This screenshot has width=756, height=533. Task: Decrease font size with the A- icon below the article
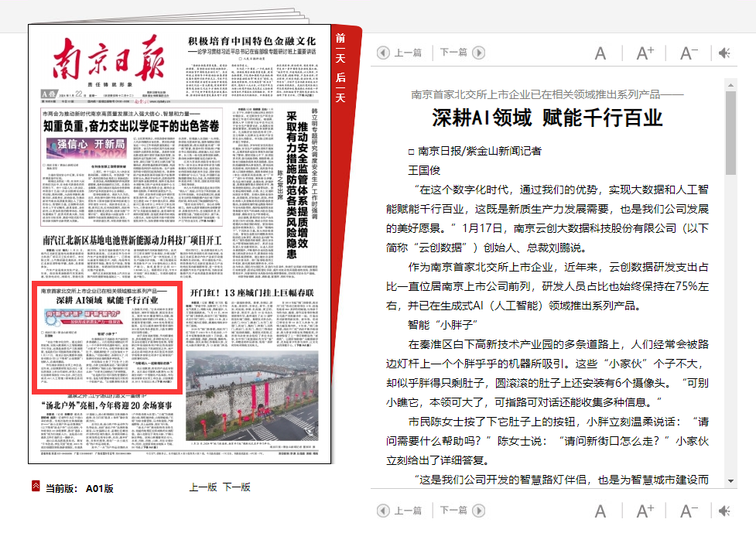pyautogui.click(x=689, y=511)
